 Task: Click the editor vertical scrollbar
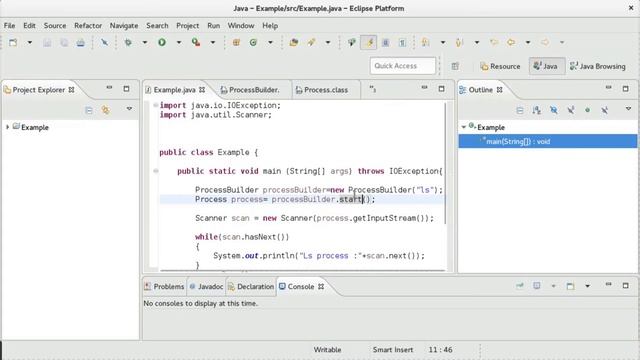[446, 163]
